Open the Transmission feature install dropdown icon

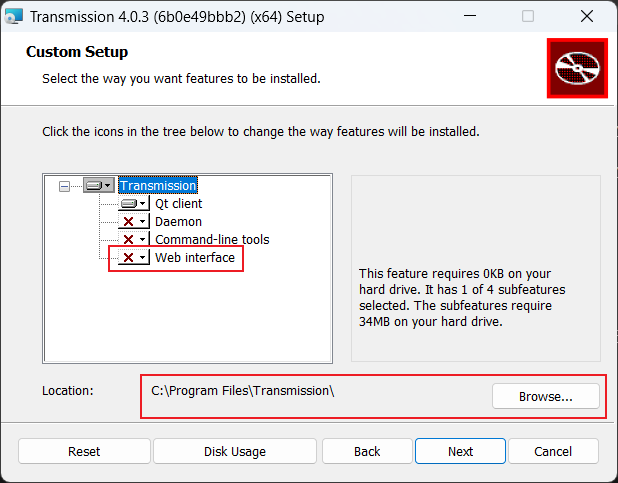pyautogui.click(x=99, y=185)
